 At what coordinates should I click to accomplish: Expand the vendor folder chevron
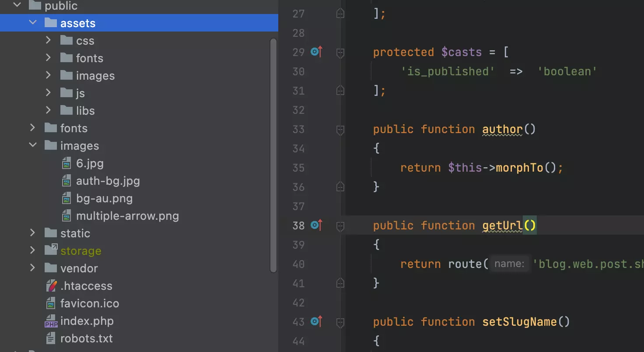[x=33, y=268]
